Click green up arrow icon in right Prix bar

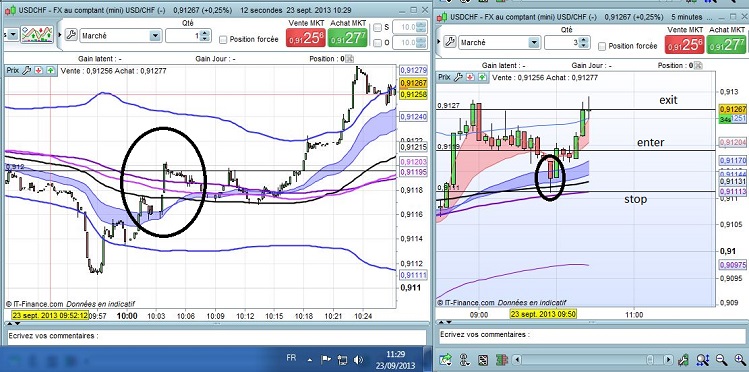click(482, 77)
